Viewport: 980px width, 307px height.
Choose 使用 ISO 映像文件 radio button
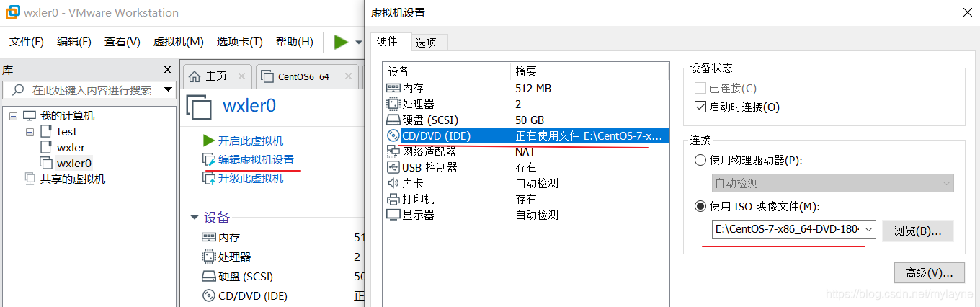700,207
